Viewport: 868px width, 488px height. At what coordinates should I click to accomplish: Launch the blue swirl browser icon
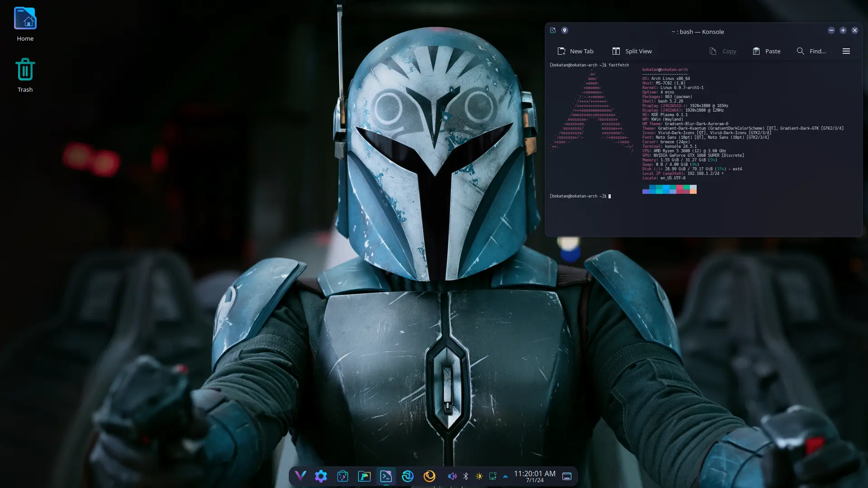(408, 476)
